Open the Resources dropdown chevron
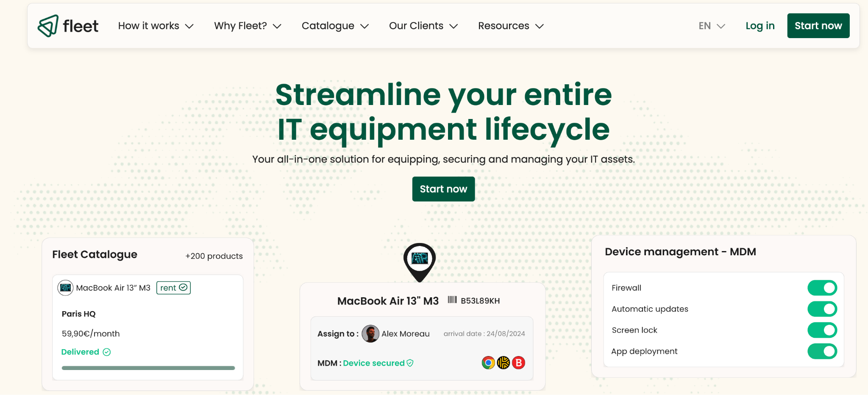This screenshot has height=395, width=868. (540, 26)
